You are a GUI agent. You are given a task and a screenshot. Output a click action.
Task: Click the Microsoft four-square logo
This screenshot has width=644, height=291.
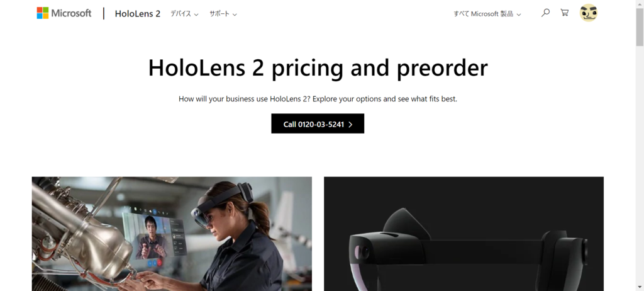click(42, 13)
